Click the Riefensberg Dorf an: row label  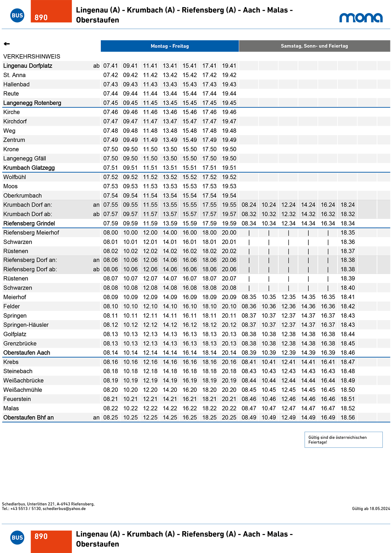click(30, 260)
